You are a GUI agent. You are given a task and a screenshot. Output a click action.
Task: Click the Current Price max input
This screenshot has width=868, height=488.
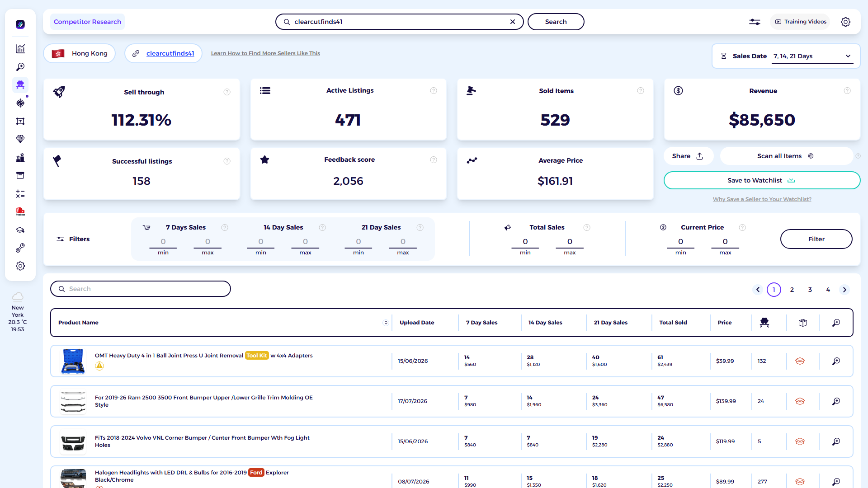pyautogui.click(x=725, y=243)
